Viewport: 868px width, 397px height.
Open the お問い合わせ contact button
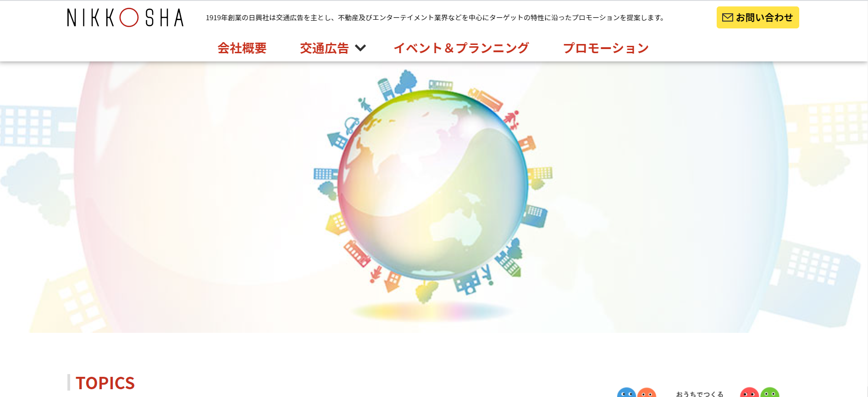[x=757, y=17]
